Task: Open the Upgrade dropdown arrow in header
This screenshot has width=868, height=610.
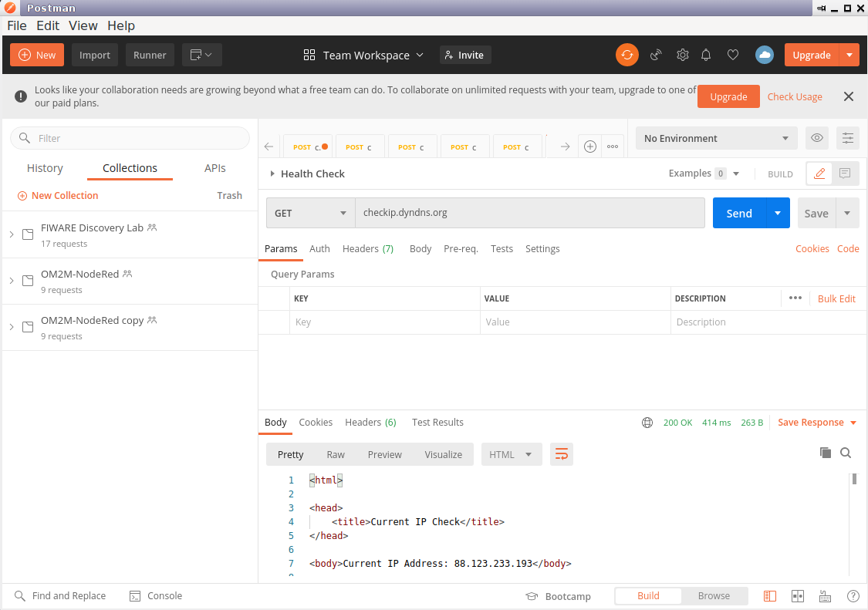Action: click(x=849, y=55)
